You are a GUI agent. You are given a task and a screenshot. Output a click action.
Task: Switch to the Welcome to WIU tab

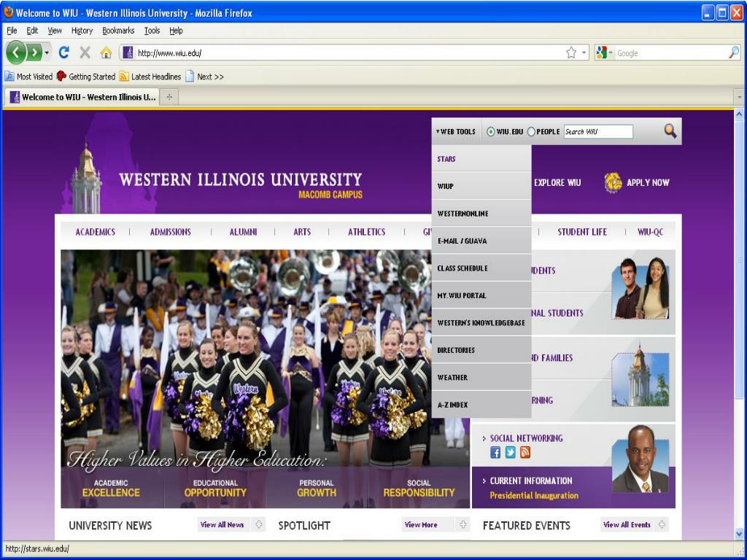82,97
